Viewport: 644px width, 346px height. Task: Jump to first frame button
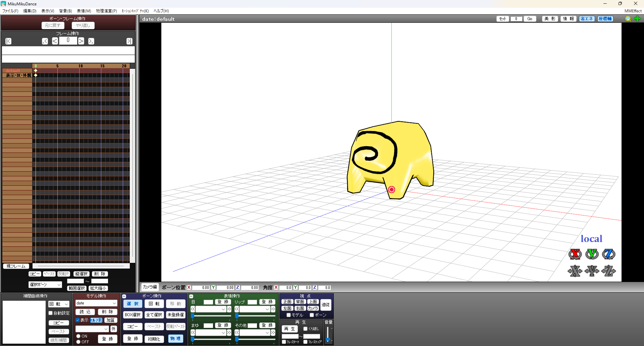(8, 41)
